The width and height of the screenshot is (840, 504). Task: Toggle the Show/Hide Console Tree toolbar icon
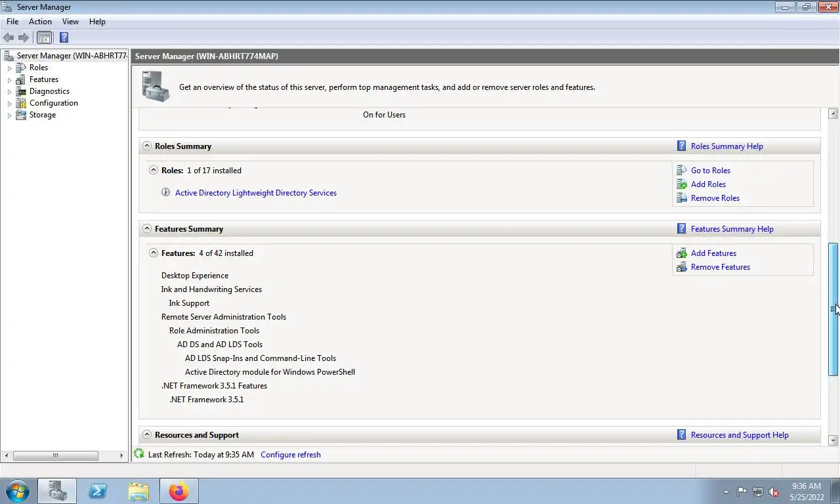[x=44, y=38]
